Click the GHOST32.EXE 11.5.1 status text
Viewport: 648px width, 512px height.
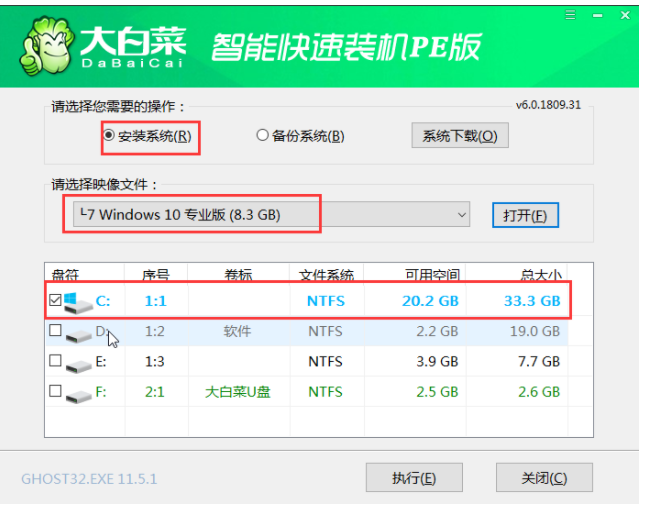89,479
